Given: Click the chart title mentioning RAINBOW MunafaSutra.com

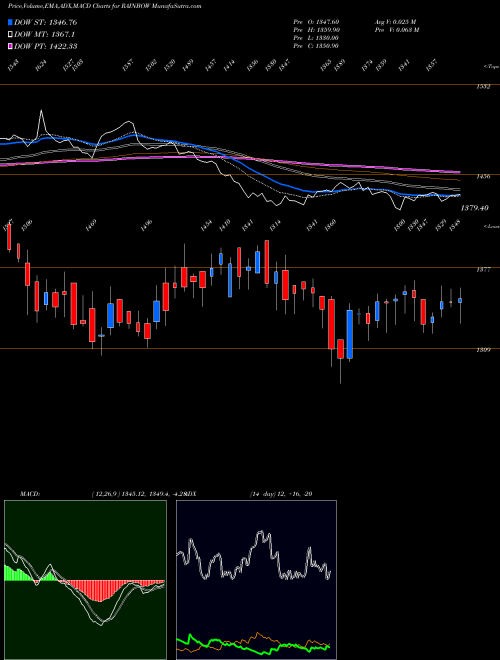Looking at the screenshot, I should point(104,6).
